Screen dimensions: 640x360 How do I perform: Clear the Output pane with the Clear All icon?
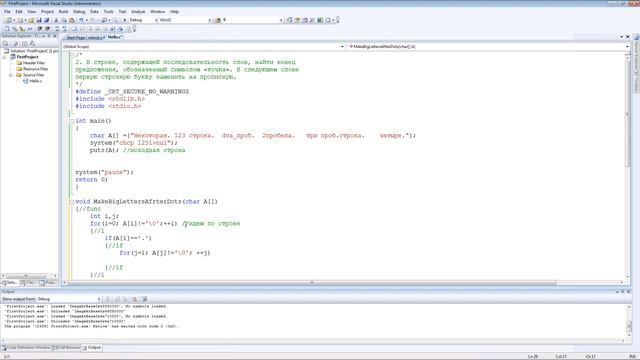point(134,299)
